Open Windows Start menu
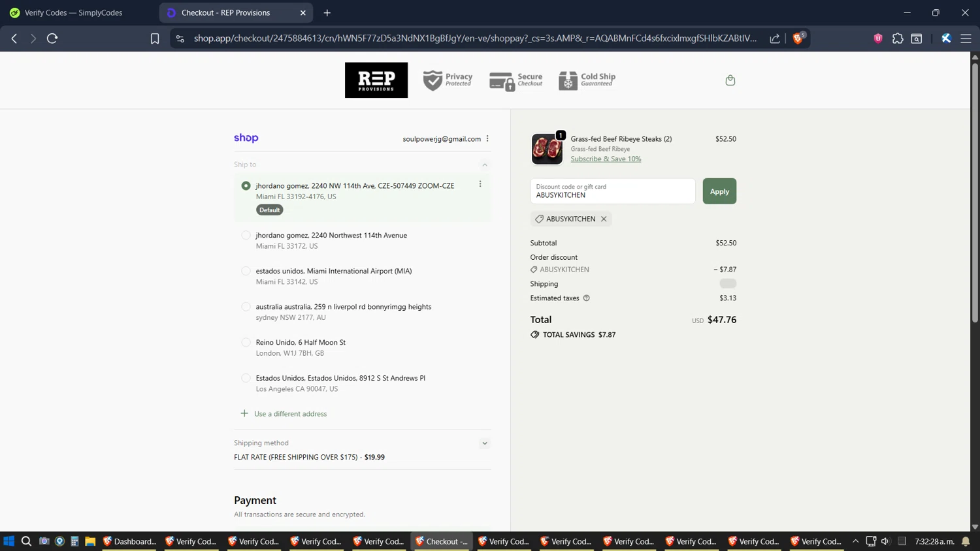 pyautogui.click(x=9, y=541)
